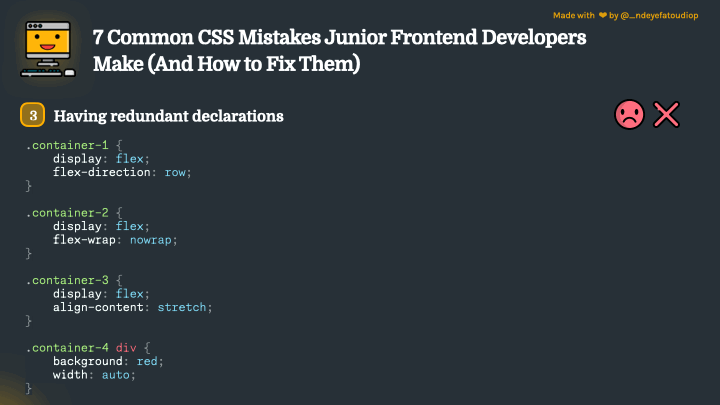Viewport: 720px width, 405px height.
Task: Click the red 'div' selector keyword
Action: [x=126, y=348]
